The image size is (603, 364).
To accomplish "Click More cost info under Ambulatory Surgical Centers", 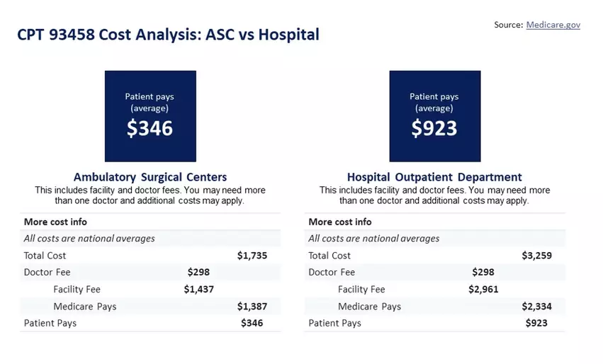I will pos(55,222).
